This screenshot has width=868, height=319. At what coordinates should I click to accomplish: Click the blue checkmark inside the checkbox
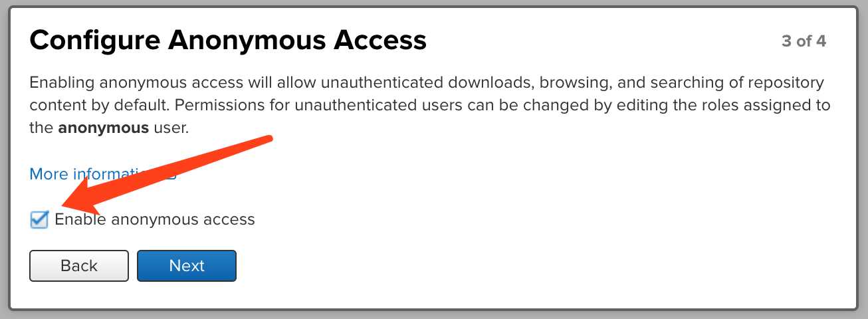tap(41, 218)
